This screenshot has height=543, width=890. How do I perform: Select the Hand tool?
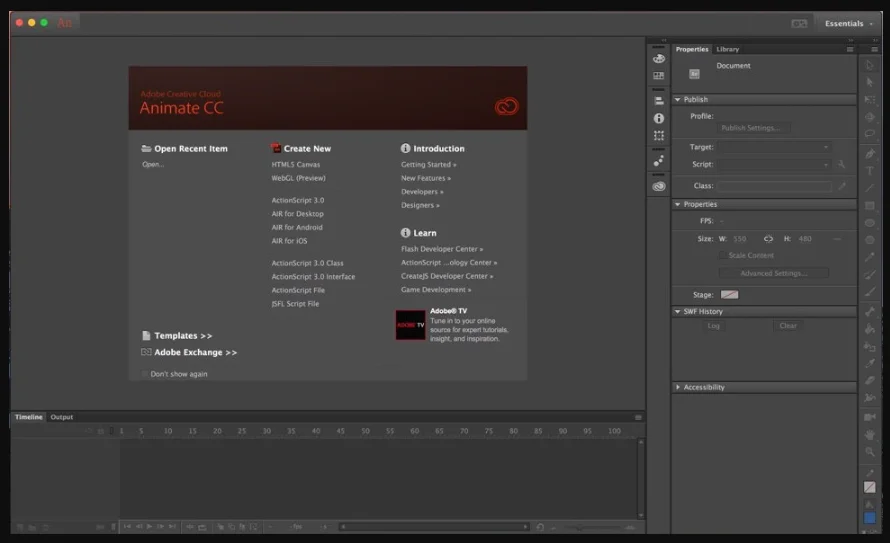[870, 435]
